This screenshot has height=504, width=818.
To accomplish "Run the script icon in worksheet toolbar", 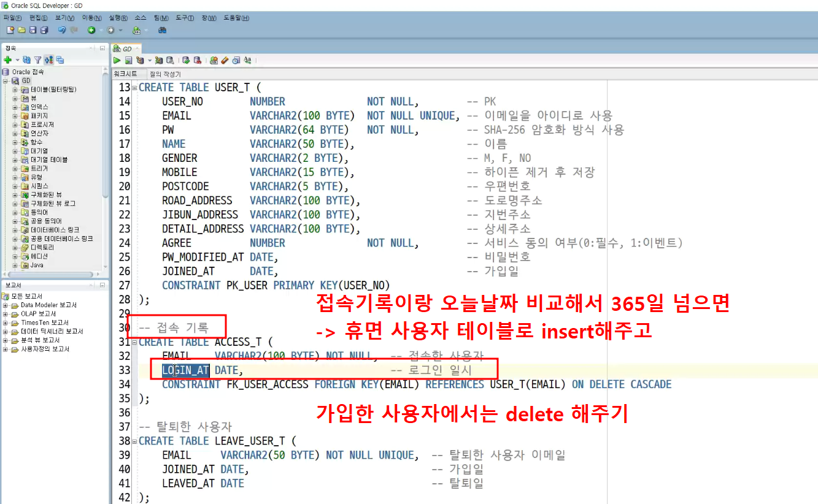I will [128, 60].
